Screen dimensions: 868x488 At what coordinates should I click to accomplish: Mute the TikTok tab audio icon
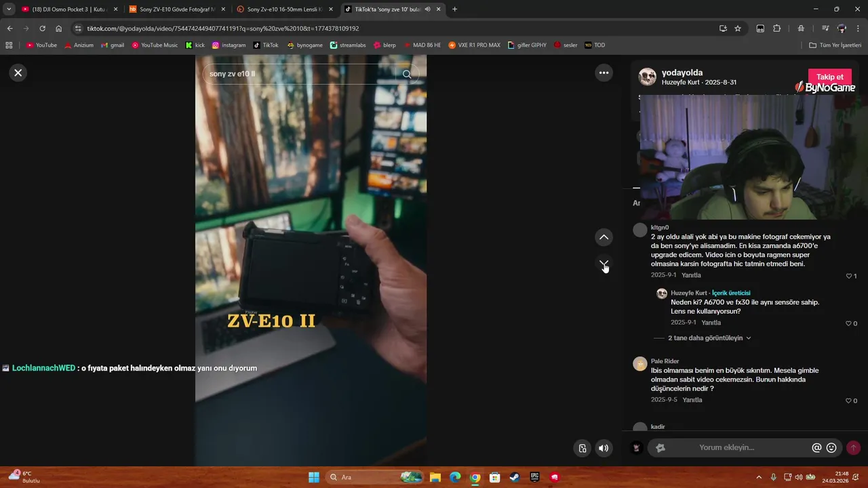pyautogui.click(x=427, y=9)
